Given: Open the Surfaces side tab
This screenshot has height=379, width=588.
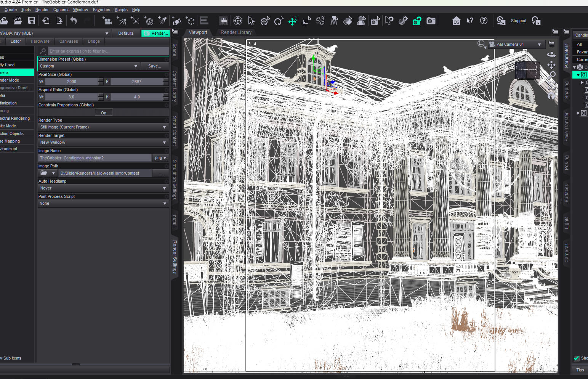Looking at the screenshot, I should (x=567, y=193).
